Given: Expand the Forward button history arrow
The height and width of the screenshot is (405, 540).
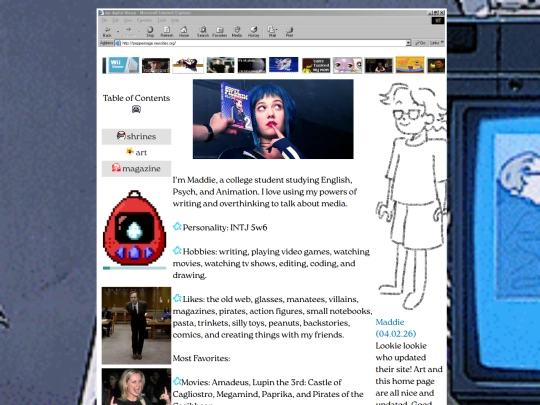Looking at the screenshot, I should pos(139,31).
